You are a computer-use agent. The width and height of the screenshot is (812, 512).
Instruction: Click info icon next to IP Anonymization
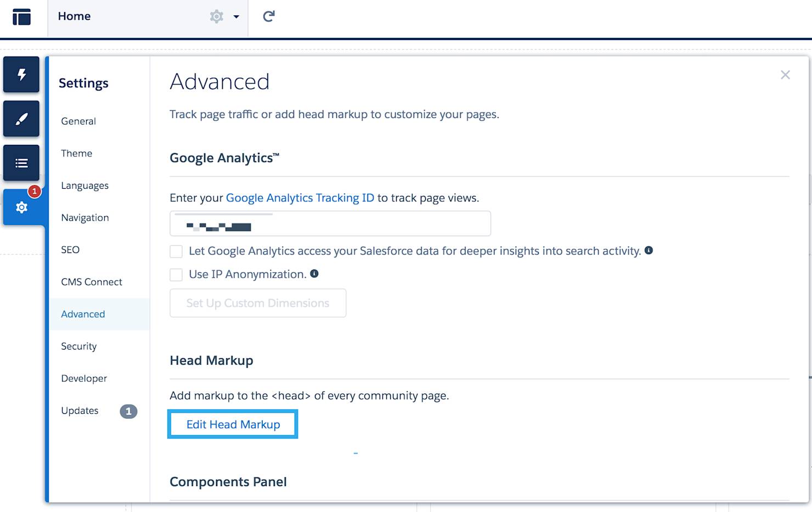click(x=314, y=273)
